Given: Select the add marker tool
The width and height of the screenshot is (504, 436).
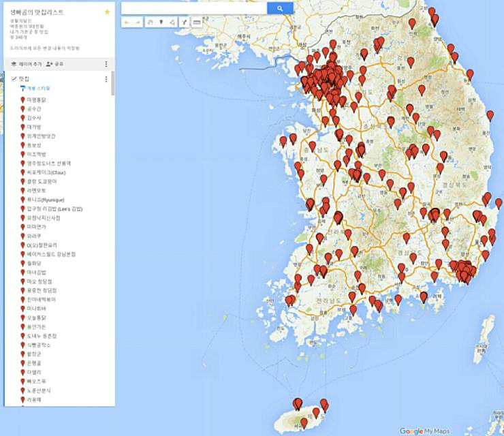Looking at the screenshot, I should click(x=161, y=22).
